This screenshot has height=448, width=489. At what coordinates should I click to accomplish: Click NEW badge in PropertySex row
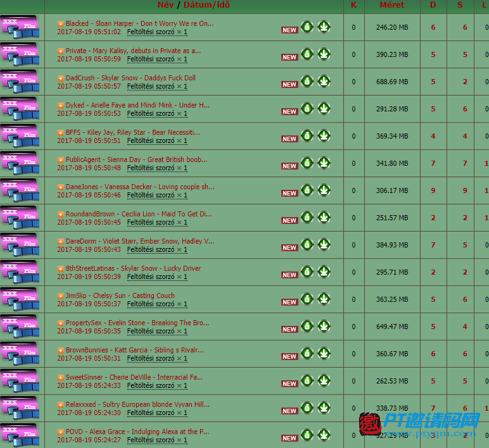point(289,330)
